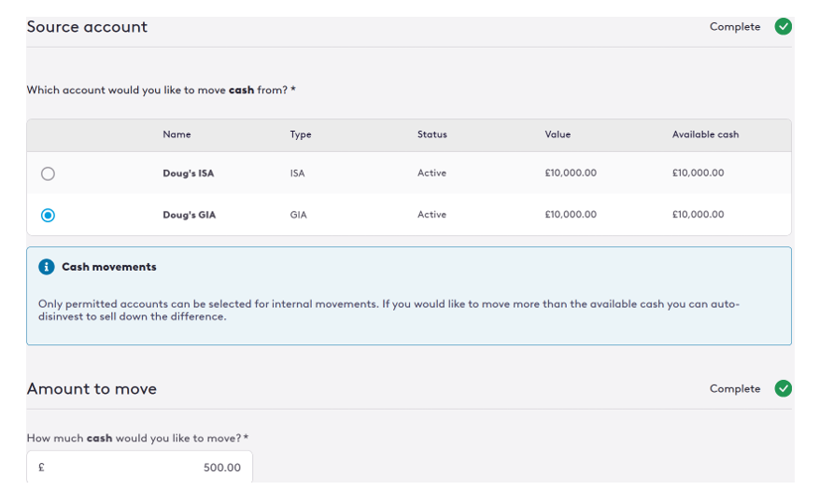
Task: Click the pound symbol in the amount field
Action: (41, 467)
